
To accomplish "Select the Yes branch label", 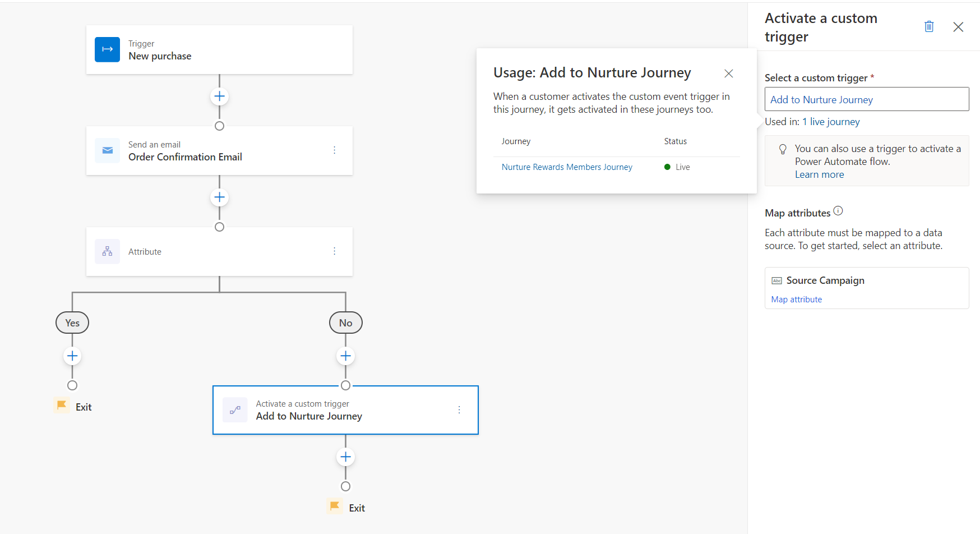I will [72, 323].
